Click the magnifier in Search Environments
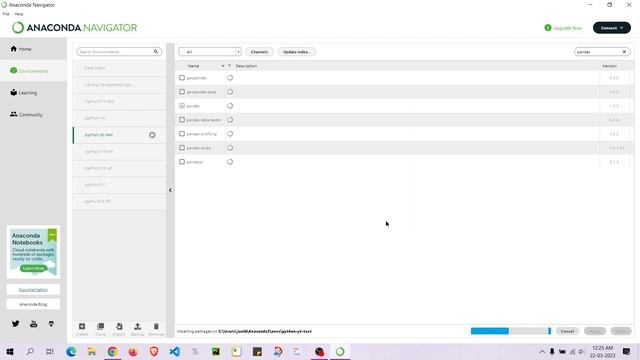The height and width of the screenshot is (360, 640). [156, 52]
